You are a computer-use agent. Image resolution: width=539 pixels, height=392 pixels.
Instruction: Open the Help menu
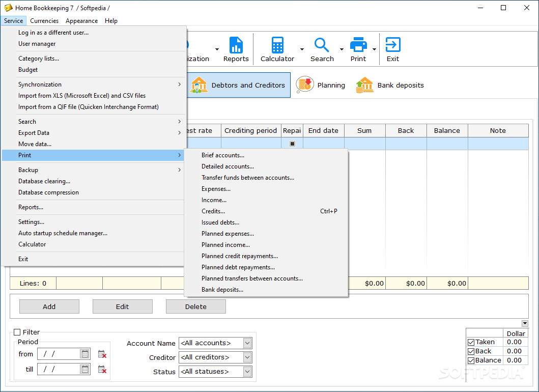(111, 21)
